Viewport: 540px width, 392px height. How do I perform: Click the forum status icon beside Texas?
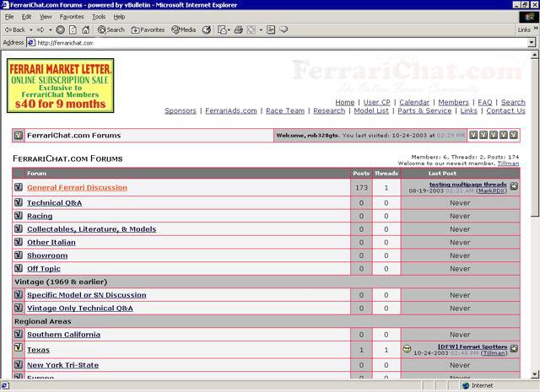click(x=19, y=347)
